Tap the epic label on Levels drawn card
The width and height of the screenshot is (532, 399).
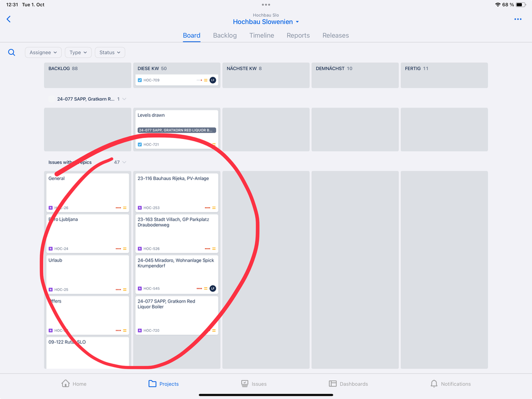[x=177, y=131]
